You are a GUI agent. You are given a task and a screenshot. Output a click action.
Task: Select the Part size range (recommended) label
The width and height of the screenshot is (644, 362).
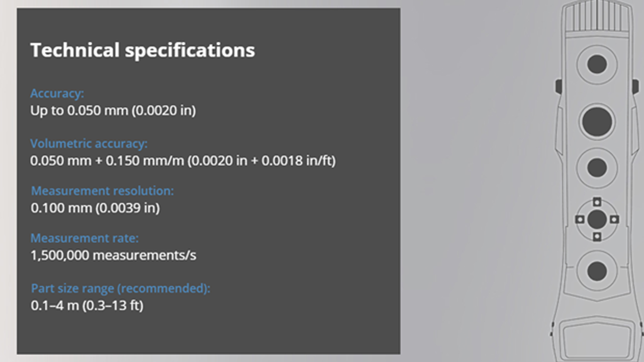pos(120,289)
